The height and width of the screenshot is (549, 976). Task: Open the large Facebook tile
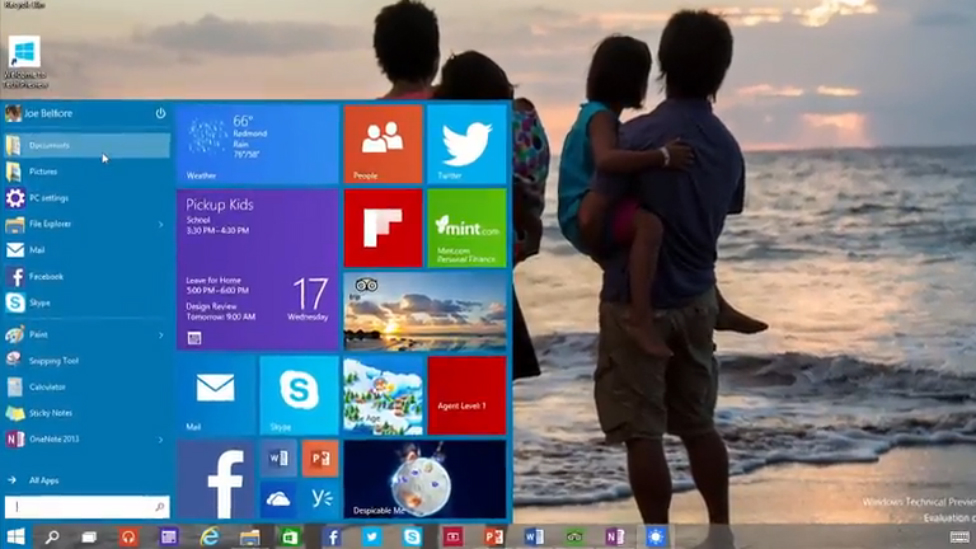point(216,480)
